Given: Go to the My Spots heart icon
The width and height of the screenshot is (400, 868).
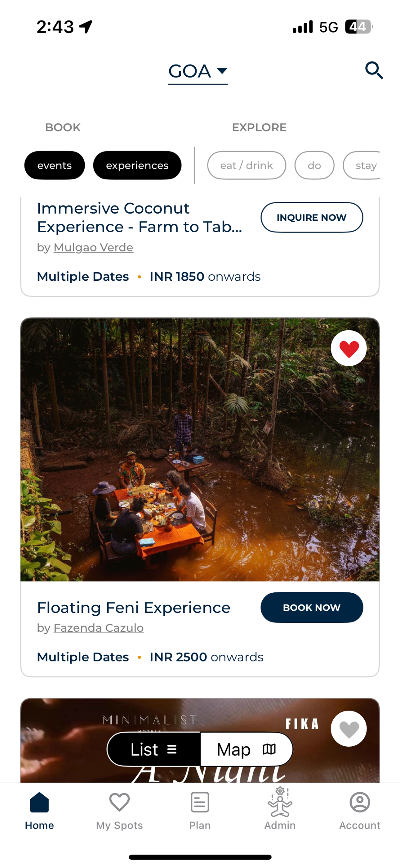Looking at the screenshot, I should [x=119, y=802].
